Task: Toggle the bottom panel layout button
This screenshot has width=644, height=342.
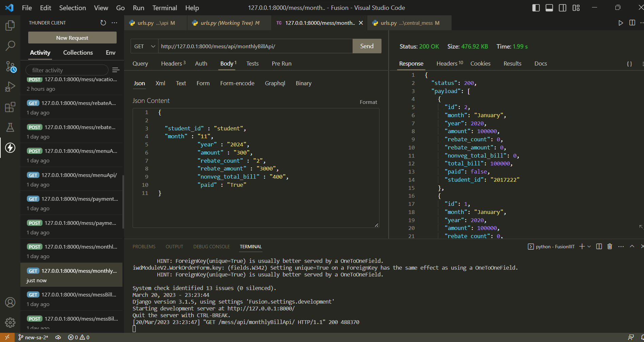Action: [x=549, y=8]
